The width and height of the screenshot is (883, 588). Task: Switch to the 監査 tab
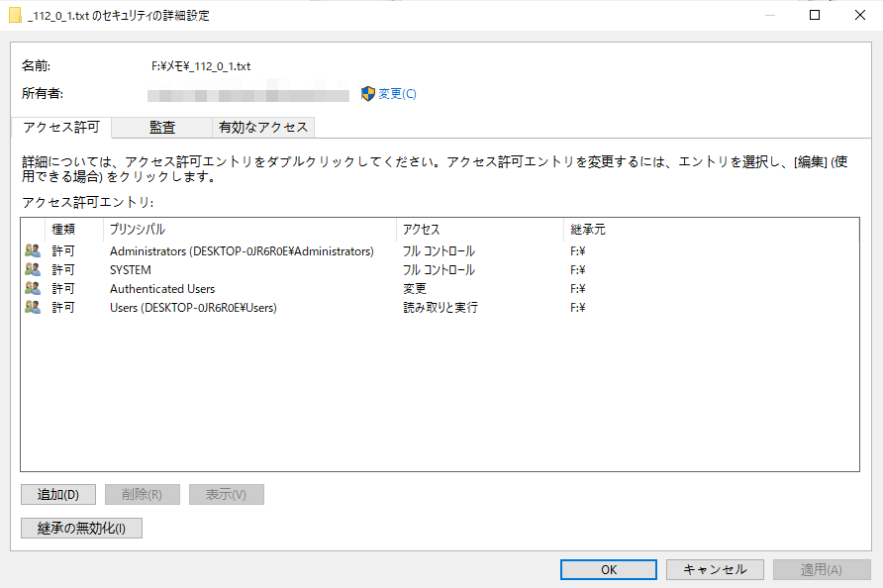pos(162,127)
